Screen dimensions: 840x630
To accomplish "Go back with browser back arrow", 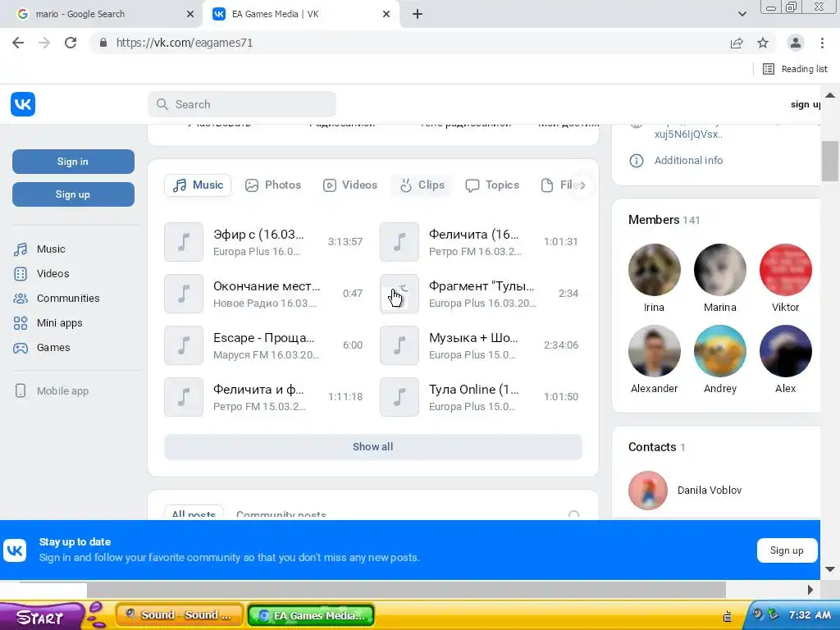I will pyautogui.click(x=18, y=43).
